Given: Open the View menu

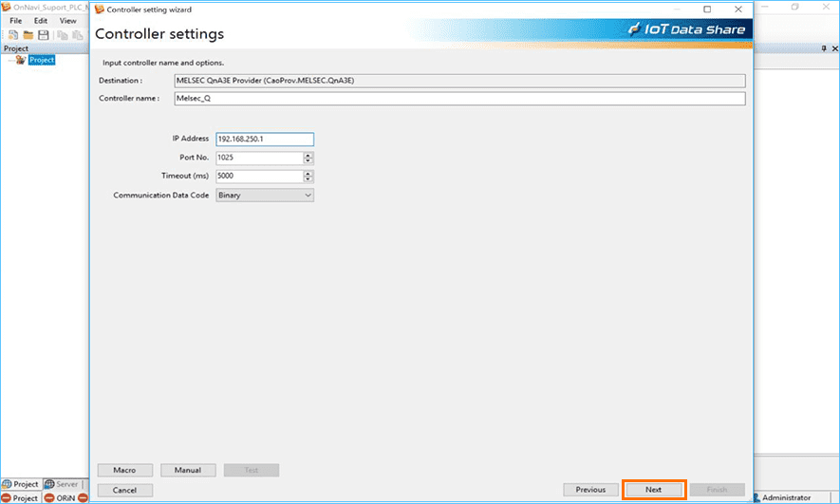Looking at the screenshot, I should (68, 20).
